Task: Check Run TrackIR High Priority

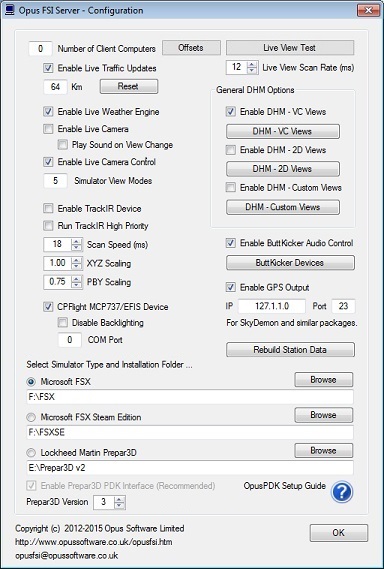Action: (x=48, y=226)
